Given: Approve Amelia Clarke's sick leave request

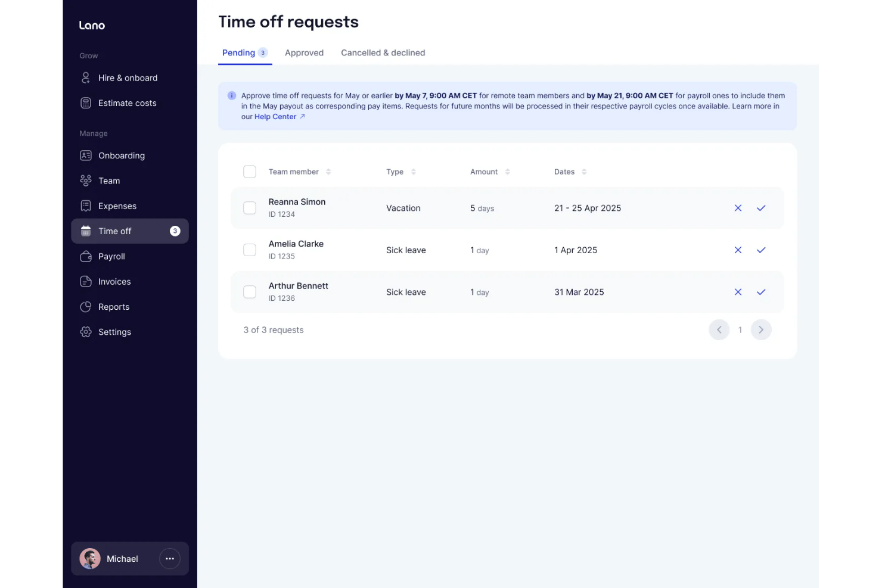Looking at the screenshot, I should coord(761,250).
